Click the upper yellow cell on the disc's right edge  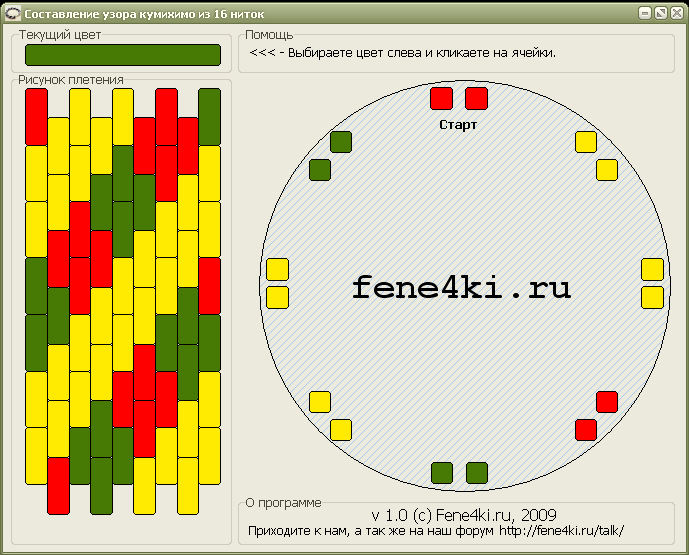pos(653,269)
